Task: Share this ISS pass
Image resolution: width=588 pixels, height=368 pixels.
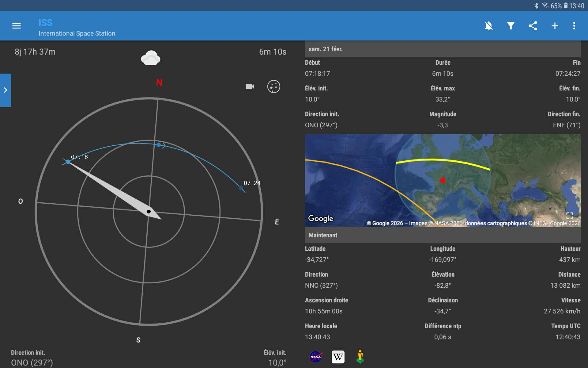Action: 533,26
